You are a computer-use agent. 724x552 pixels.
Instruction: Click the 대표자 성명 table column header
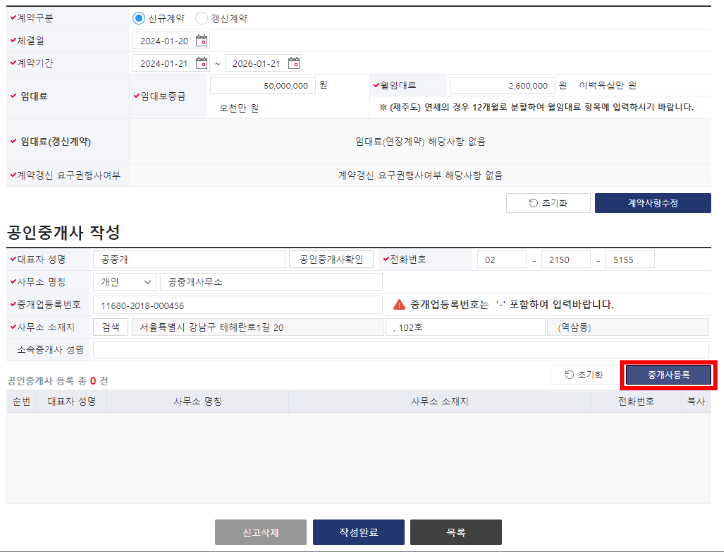pyautogui.click(x=72, y=401)
